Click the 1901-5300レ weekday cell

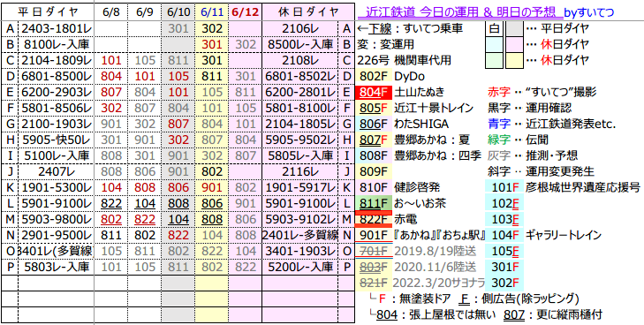(57, 188)
